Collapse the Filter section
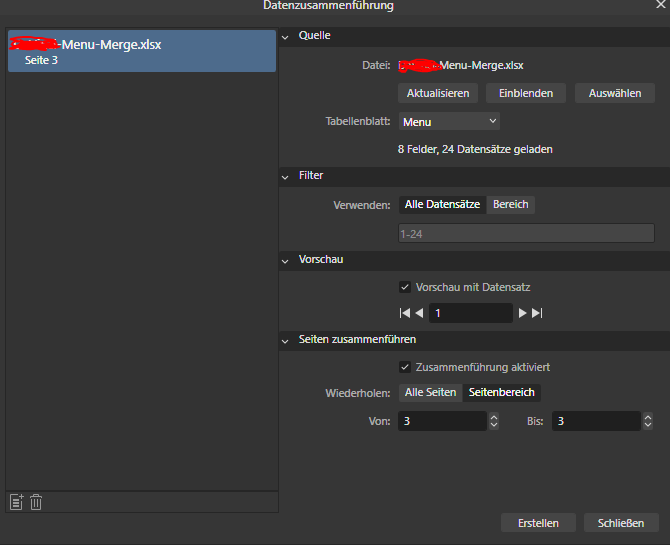Screen dimensions: 670x545 (x=285, y=176)
